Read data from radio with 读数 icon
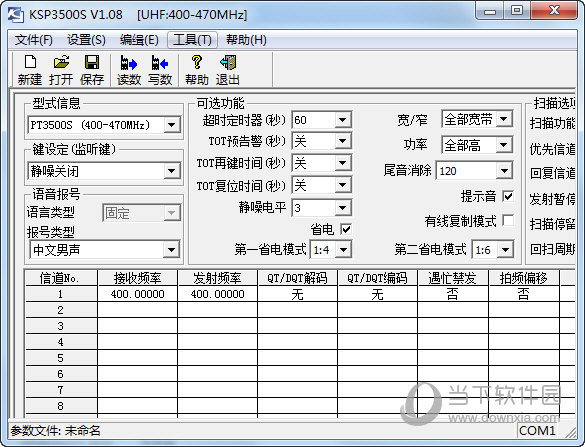 tap(129, 70)
